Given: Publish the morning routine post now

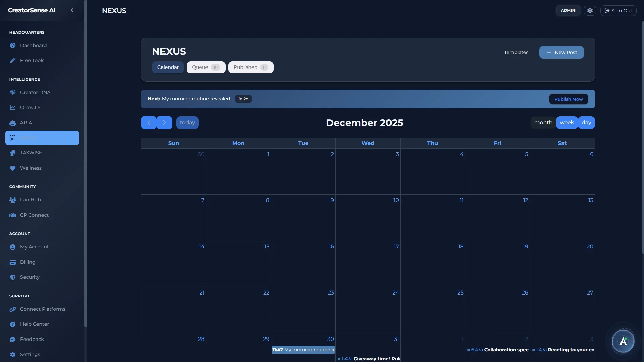Looking at the screenshot, I should coord(568,99).
